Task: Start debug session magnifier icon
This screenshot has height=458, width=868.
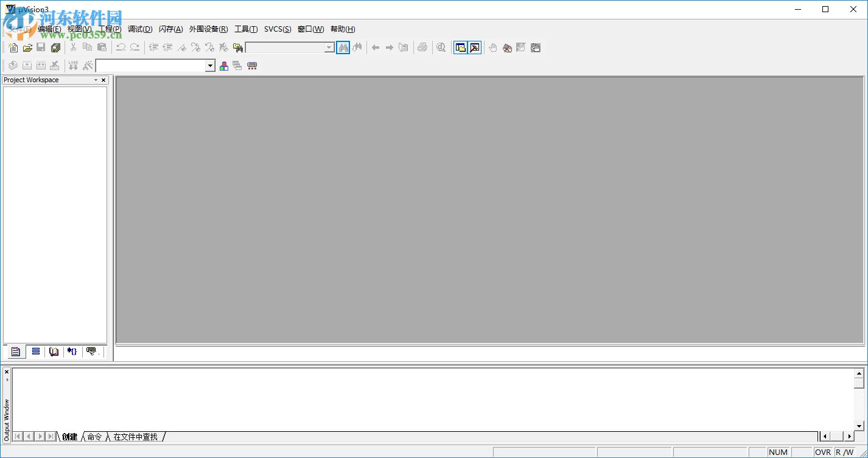Action: tap(441, 48)
